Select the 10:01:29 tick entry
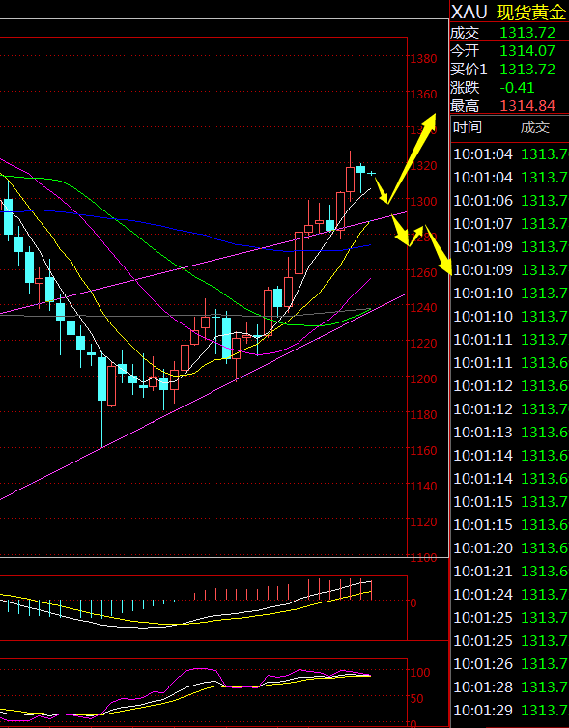 click(510, 710)
